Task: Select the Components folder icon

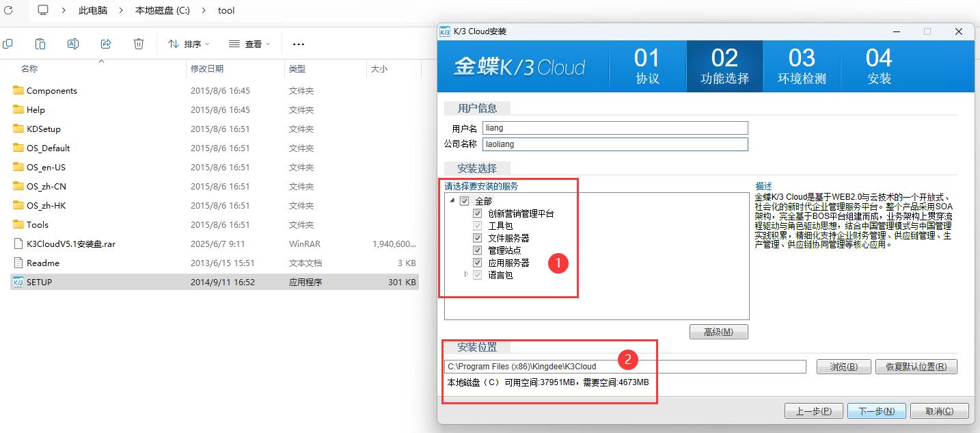Action: click(x=18, y=90)
